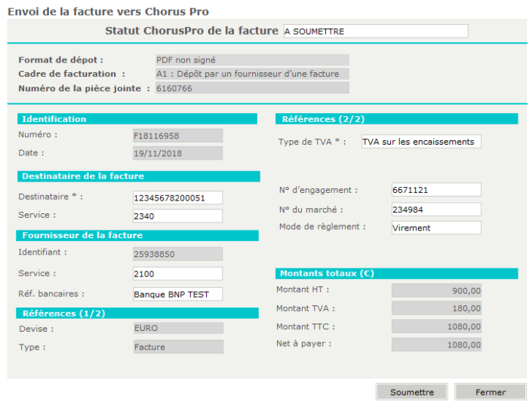Image resolution: width=532 pixels, height=404 pixels.
Task: Click the title Envoi de la facture vers Chorus Pro
Action: pos(108,11)
